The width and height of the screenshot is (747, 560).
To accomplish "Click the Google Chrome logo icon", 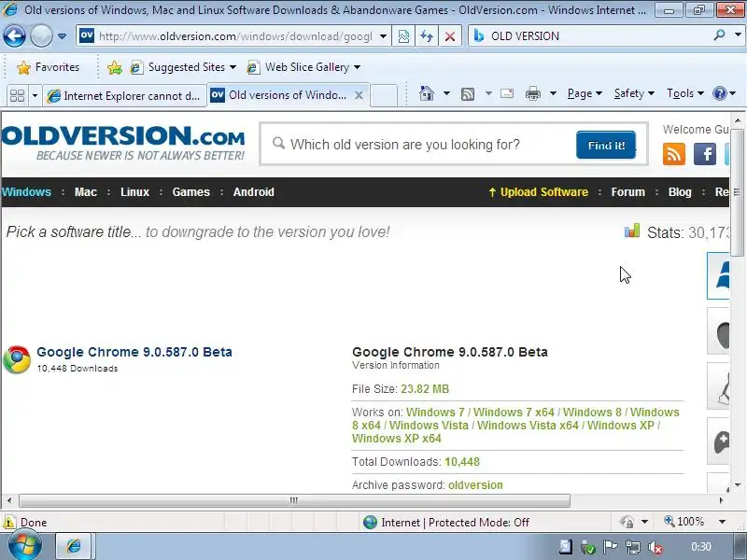I will pyautogui.click(x=17, y=359).
